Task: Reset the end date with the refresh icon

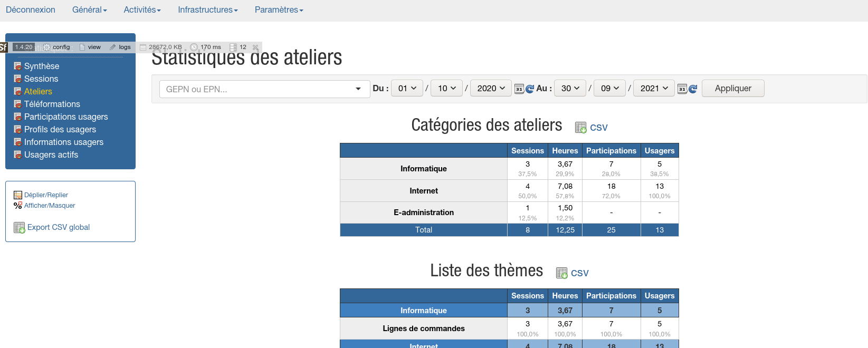Action: tap(693, 89)
